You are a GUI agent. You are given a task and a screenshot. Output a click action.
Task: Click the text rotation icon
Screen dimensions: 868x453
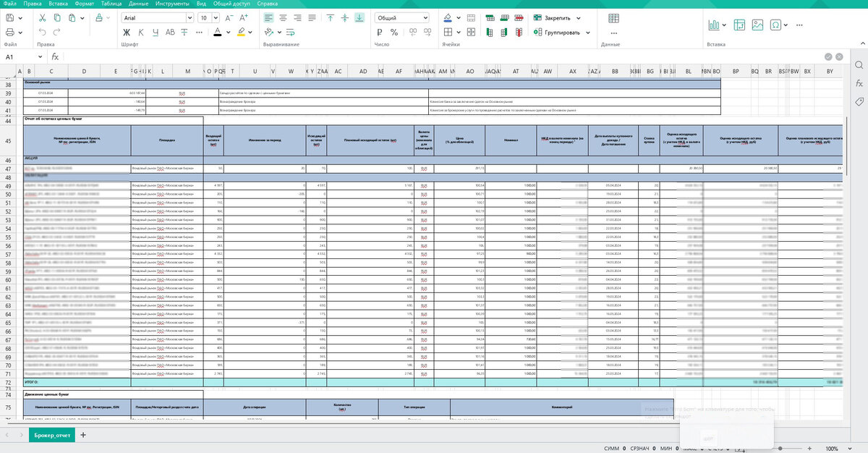(x=270, y=32)
